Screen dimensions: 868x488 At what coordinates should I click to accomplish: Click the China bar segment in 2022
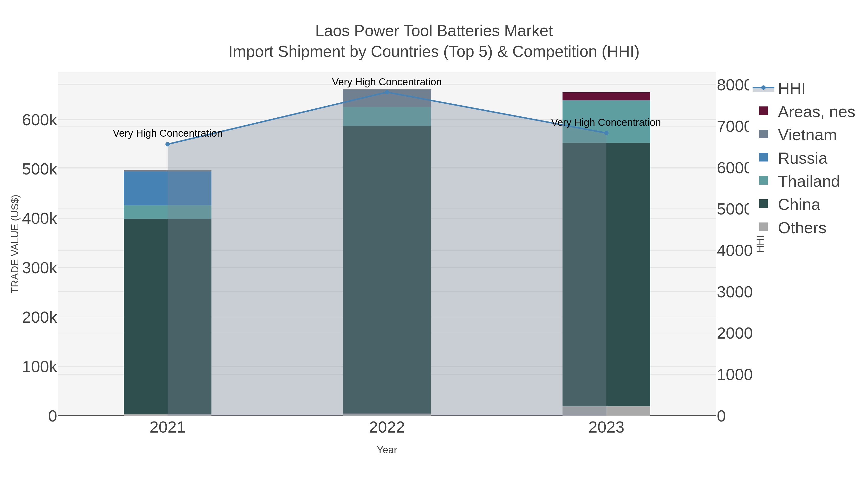pos(387,270)
